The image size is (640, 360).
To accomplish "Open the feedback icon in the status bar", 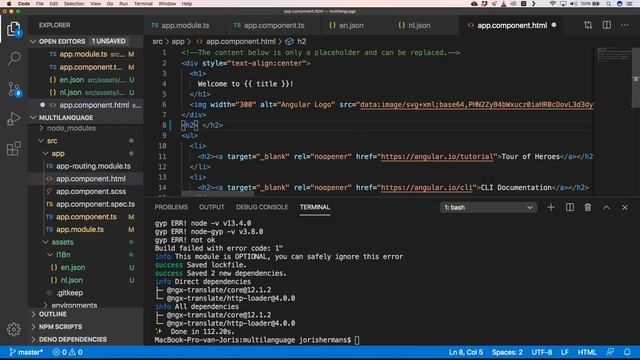I will tap(610, 352).
